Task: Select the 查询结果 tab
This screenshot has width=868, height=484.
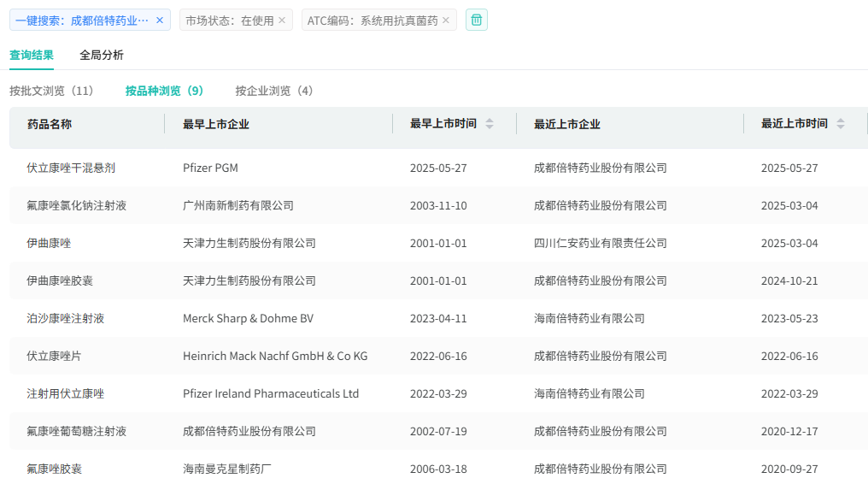Action: tap(32, 55)
